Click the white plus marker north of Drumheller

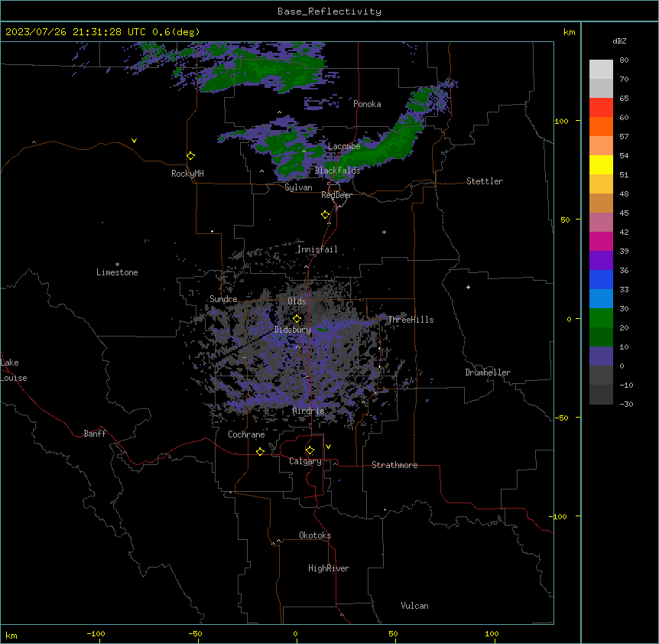click(468, 287)
